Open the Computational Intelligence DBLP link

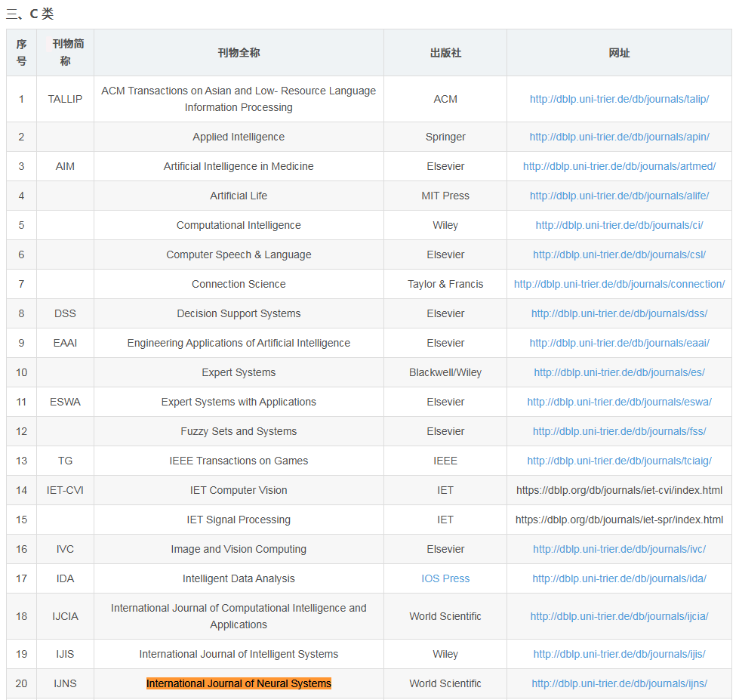pos(619,225)
